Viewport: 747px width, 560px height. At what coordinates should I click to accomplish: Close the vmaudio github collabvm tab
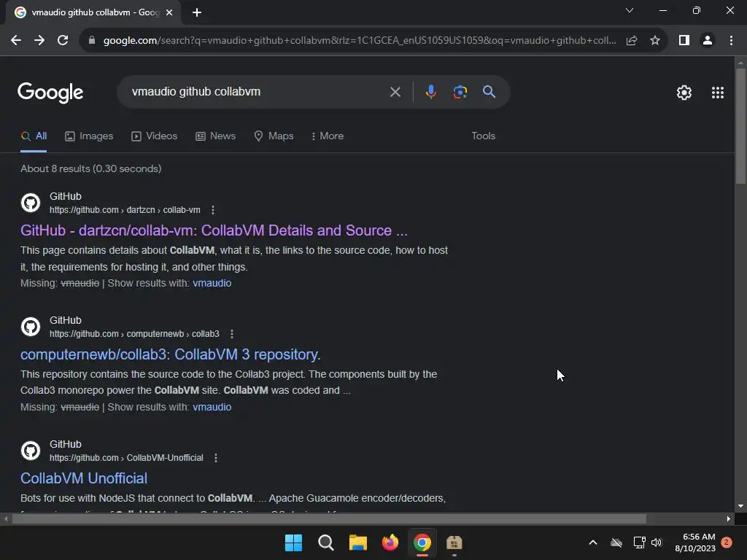coord(169,12)
